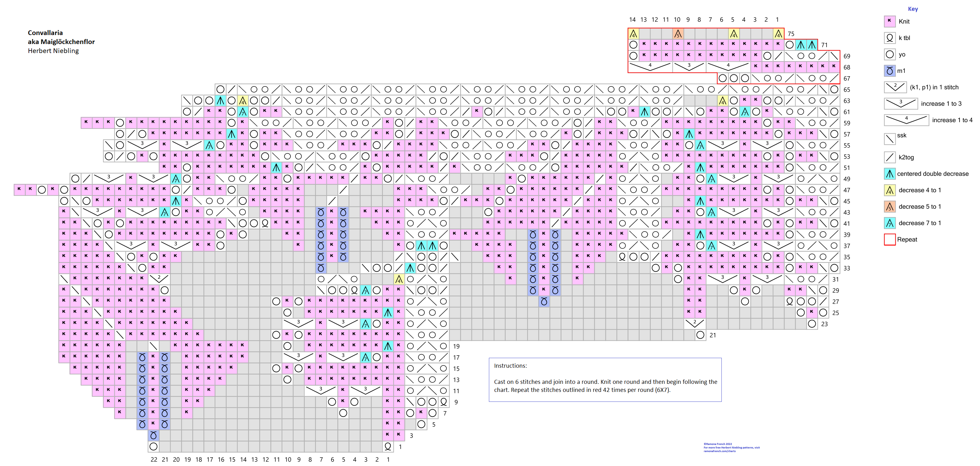Click the orange decrease 5 to 1 stitch in row 75
This screenshot has height=466, width=980.
(x=677, y=34)
